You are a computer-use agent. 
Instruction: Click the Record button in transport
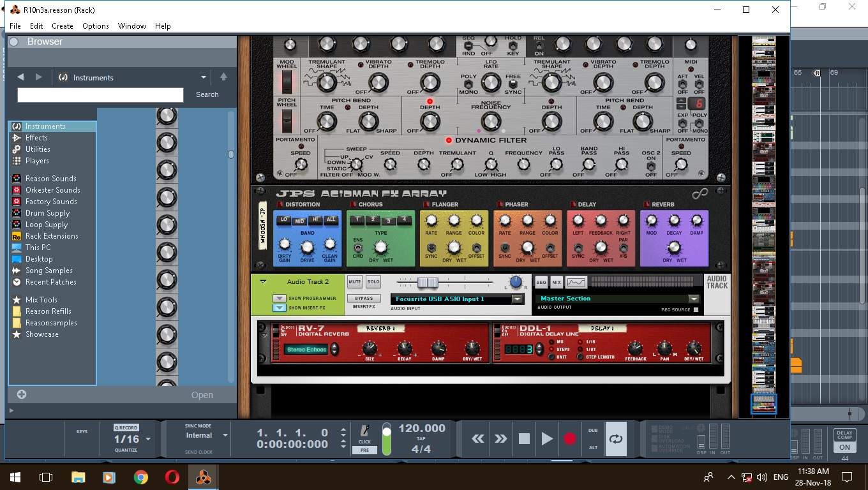tap(570, 439)
